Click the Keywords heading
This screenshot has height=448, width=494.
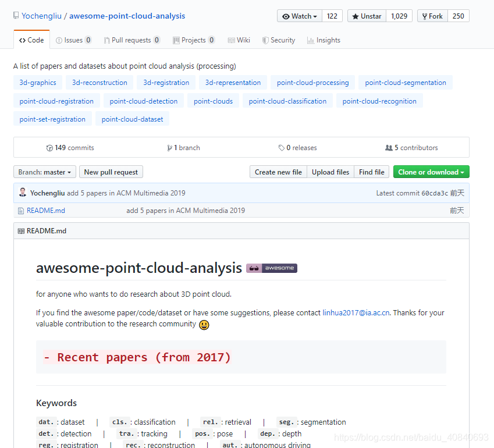(56, 403)
